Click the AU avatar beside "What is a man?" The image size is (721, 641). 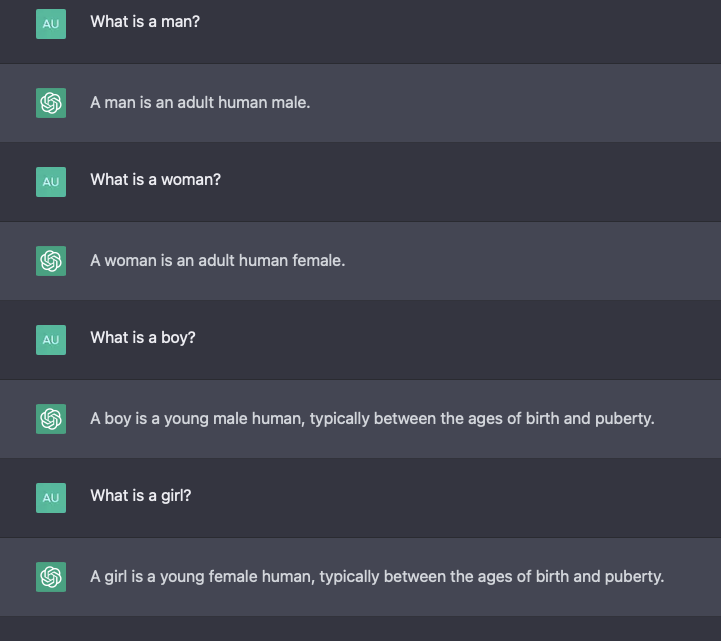coord(51,24)
